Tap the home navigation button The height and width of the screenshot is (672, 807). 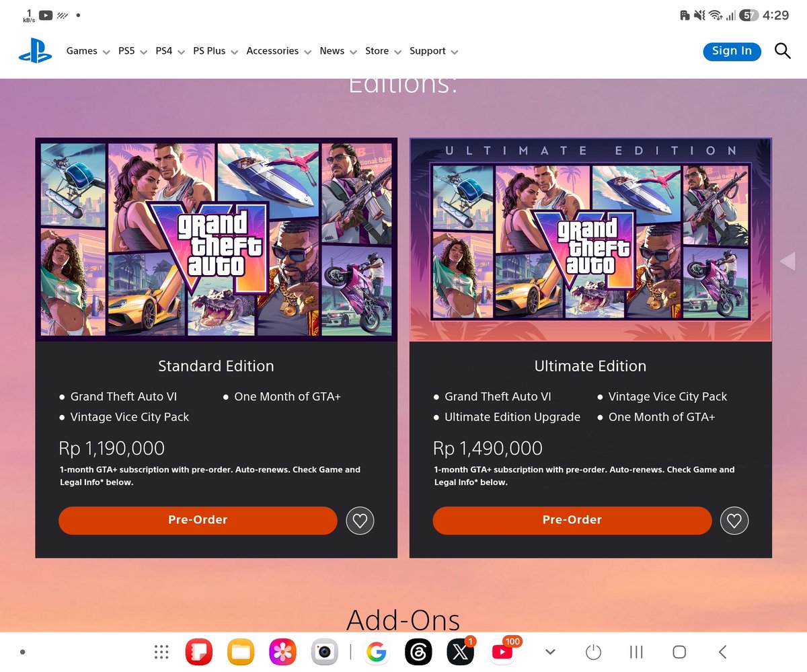point(679,652)
